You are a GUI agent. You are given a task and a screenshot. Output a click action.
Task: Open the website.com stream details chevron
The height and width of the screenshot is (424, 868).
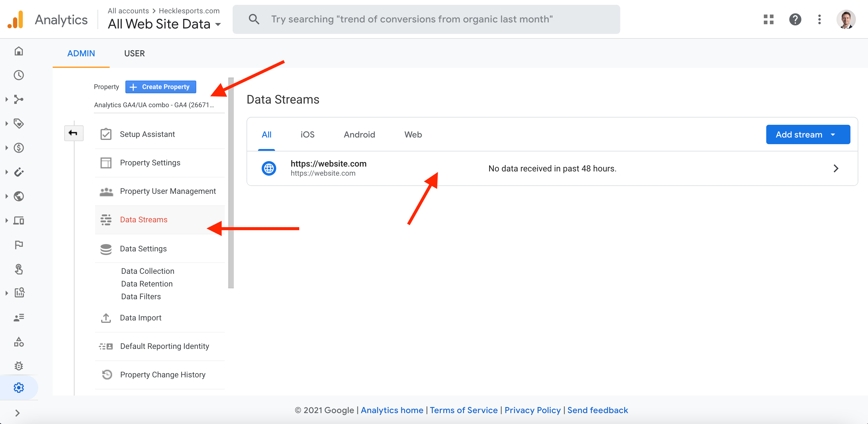pos(836,168)
